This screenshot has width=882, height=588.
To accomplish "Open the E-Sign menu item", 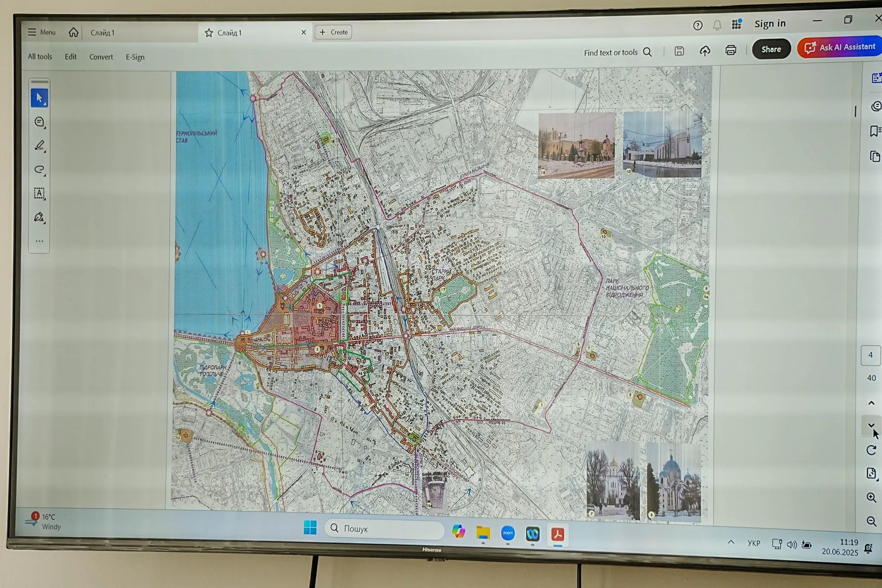I will [135, 57].
